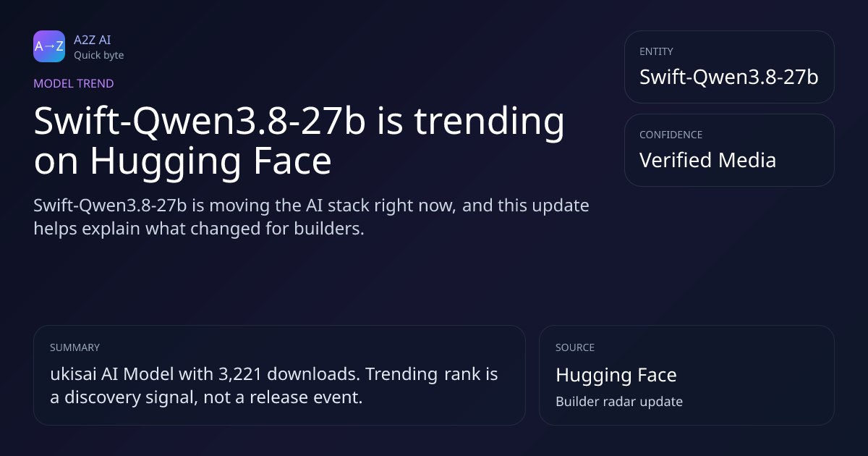Open the Swift-Qwen3.8-27b trending headline
Image resolution: width=868 pixels, height=456 pixels.
(x=299, y=141)
